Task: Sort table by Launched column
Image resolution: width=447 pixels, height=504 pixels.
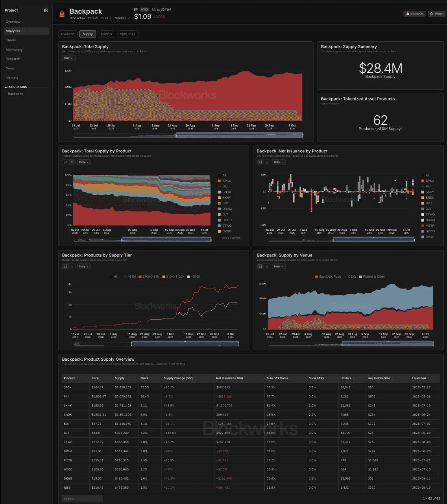Action: point(420,378)
